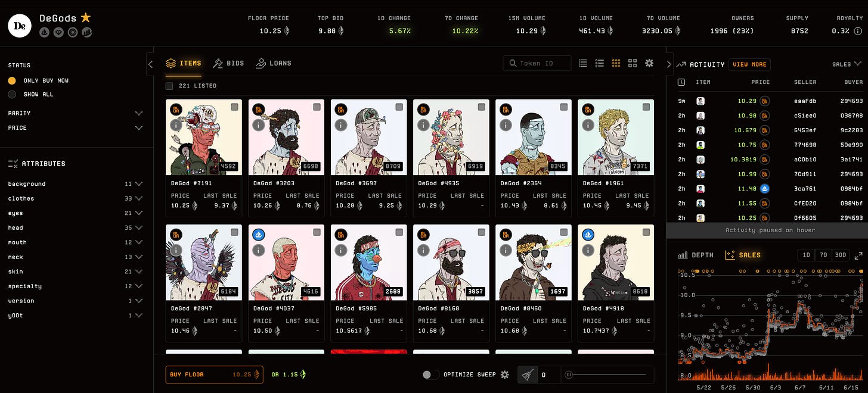Set chart range to 7D
The width and height of the screenshot is (868, 393).
(x=823, y=255)
